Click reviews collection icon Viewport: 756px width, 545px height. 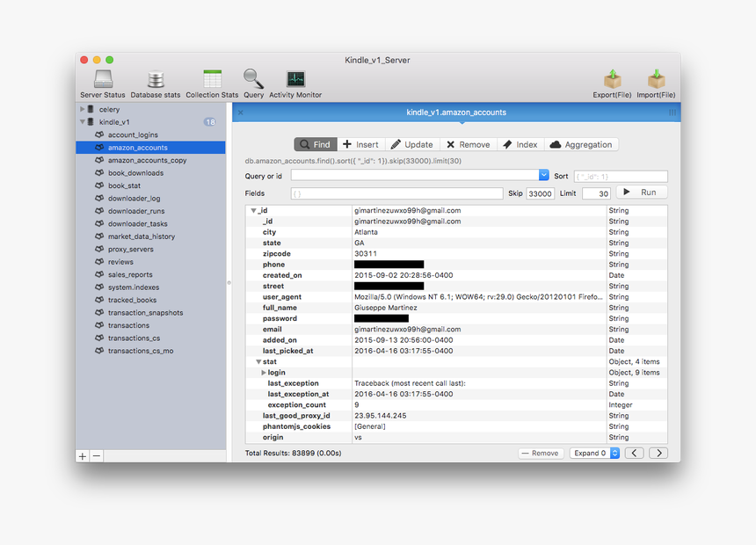point(99,262)
